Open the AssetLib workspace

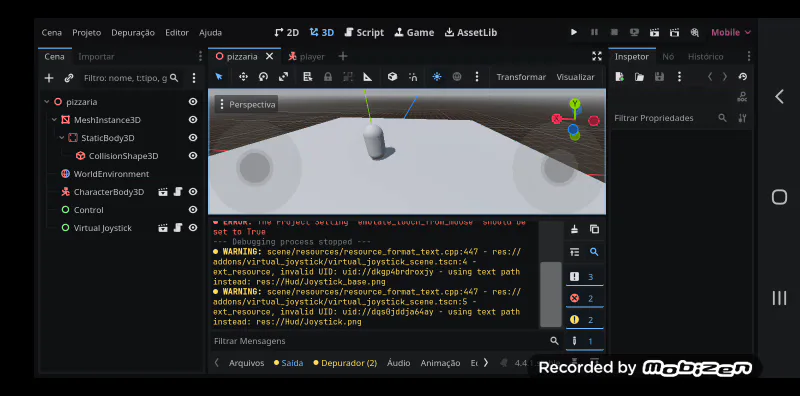point(470,32)
